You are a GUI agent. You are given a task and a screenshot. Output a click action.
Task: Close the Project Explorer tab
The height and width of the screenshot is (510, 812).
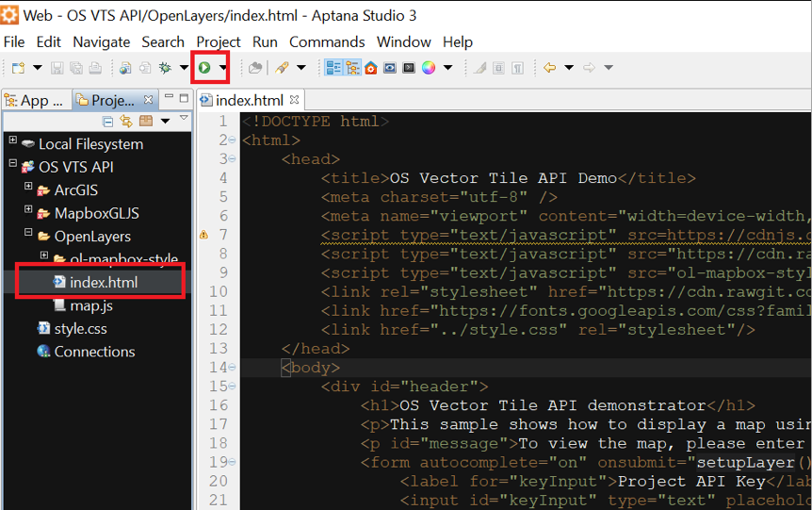[148, 100]
